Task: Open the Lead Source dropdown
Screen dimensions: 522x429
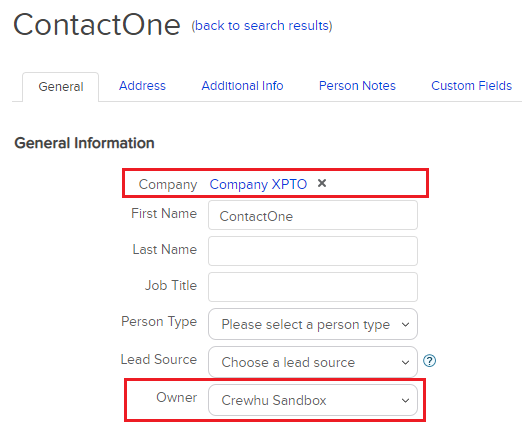Action: (313, 362)
